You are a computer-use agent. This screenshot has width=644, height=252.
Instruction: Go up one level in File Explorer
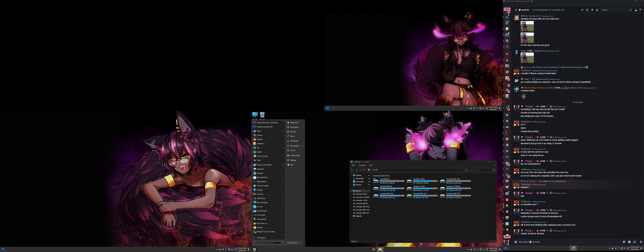pos(364,170)
